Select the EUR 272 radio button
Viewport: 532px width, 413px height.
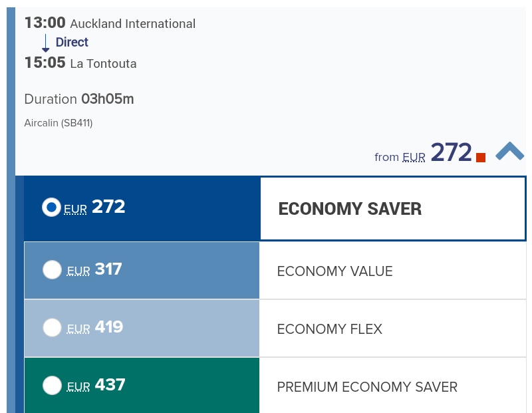(52, 207)
